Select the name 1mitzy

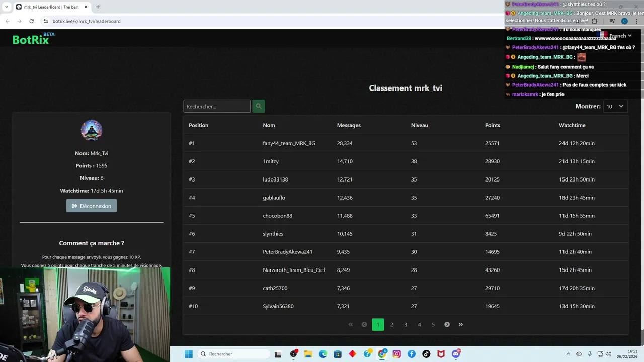coord(271,161)
